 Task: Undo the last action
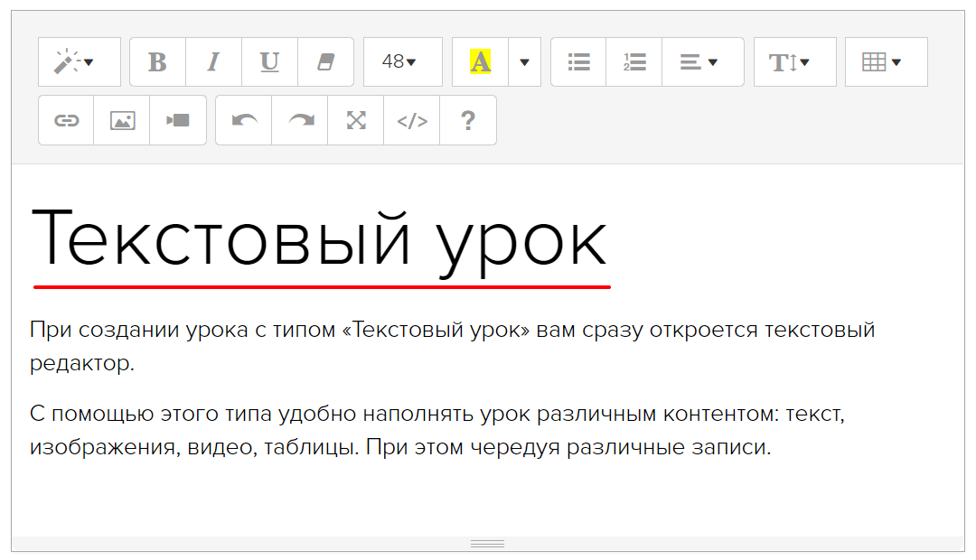[244, 120]
